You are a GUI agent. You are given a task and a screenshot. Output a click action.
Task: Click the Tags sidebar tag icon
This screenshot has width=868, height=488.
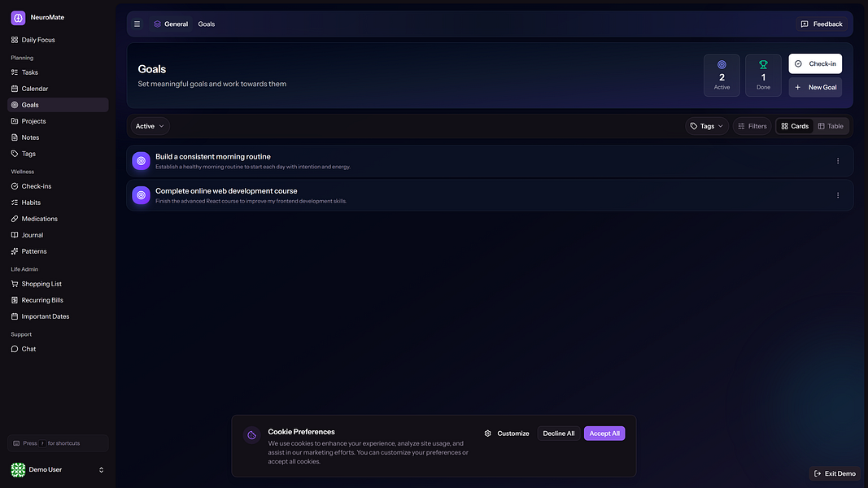[15, 154]
